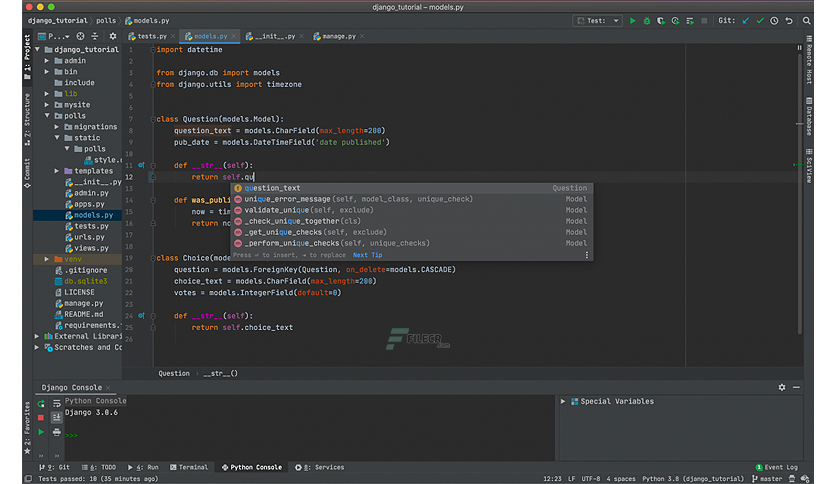Expand the templates folder
The image size is (836, 484).
(x=57, y=171)
